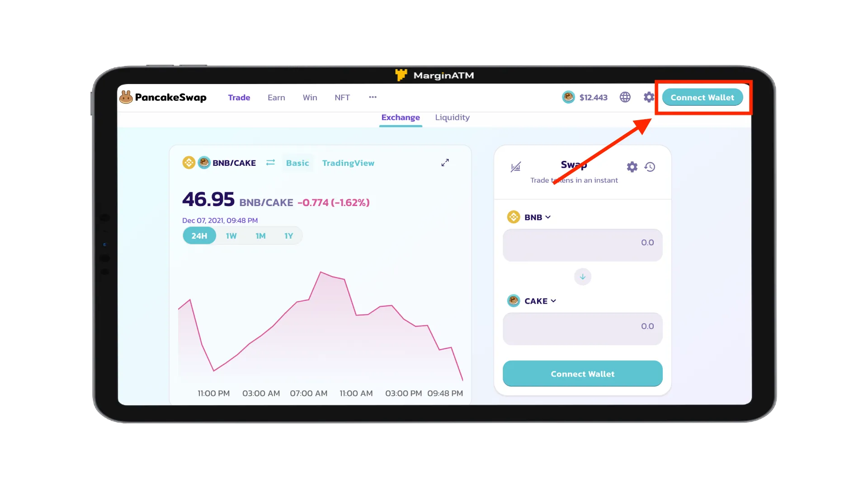Click the BNB token icon in swap
The height and width of the screenshot is (488, 868).
[x=513, y=217]
